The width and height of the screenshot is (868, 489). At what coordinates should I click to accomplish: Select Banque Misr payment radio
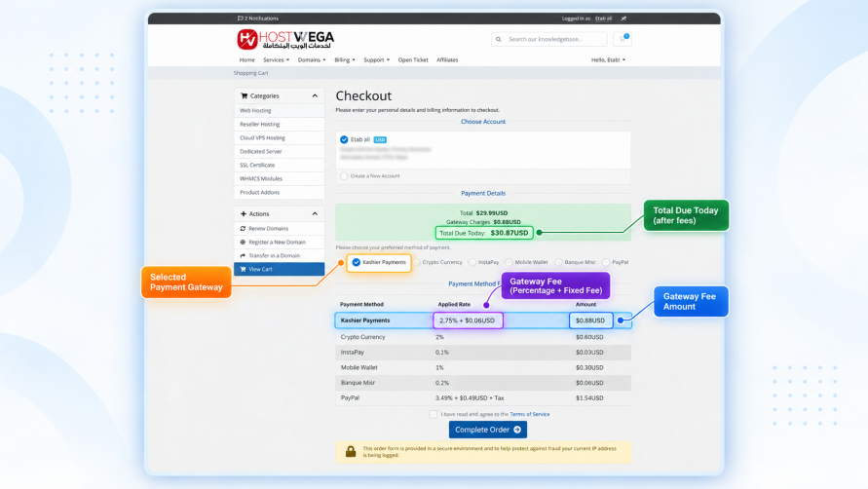click(x=558, y=262)
